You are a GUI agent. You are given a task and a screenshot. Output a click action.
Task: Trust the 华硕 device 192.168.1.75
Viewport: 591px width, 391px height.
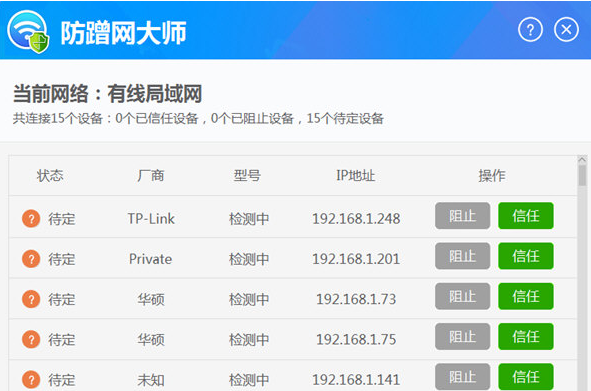526,337
